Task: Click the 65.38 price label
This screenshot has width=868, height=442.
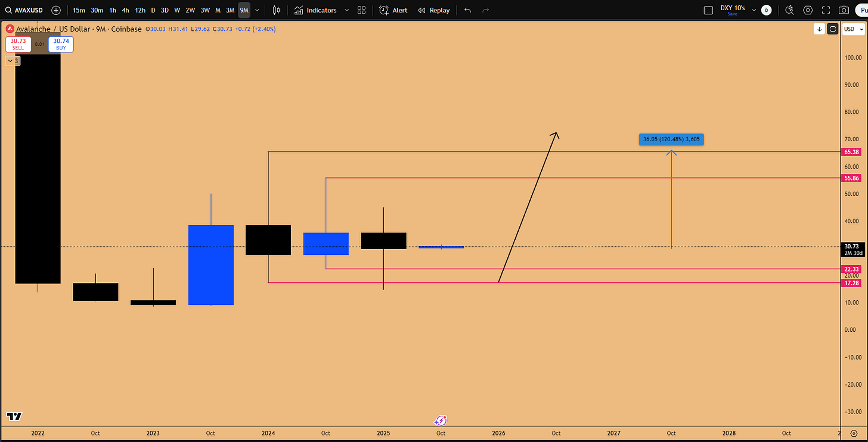Action: click(x=852, y=152)
